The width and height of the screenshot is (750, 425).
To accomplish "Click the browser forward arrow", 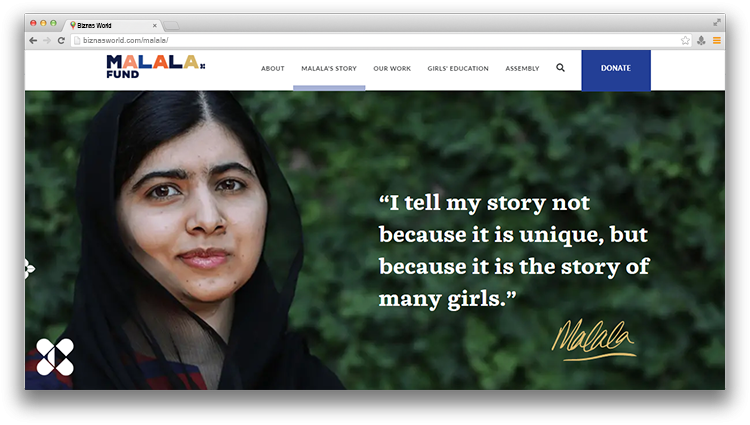I will [x=47, y=41].
